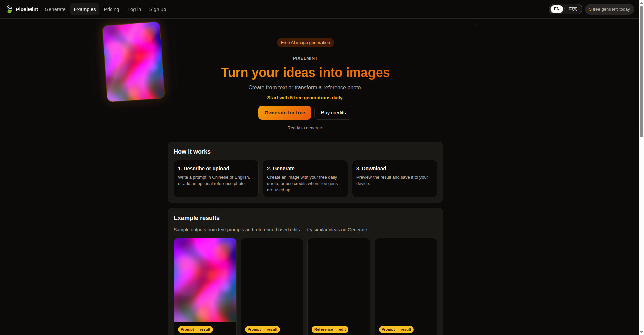Image resolution: width=644 pixels, height=335 pixels.
Task: Click the Generate for free button
Action: [285, 113]
